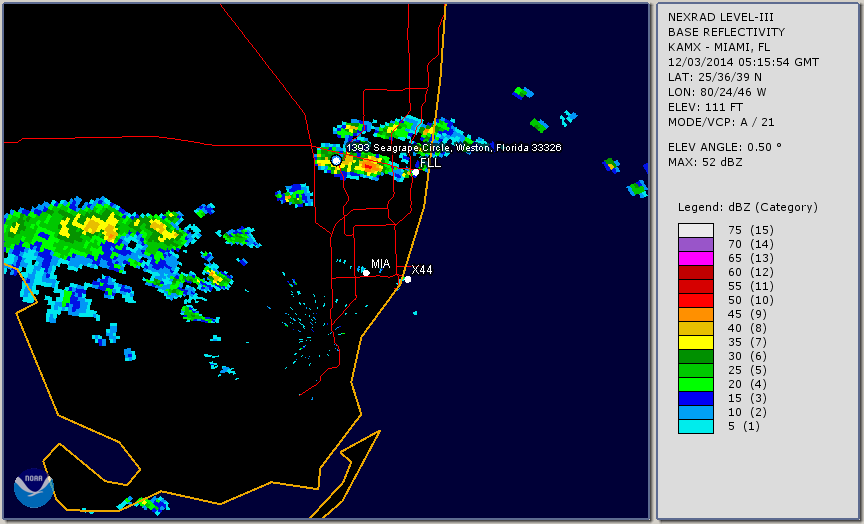Click the 'MIA' map label

click(x=381, y=264)
